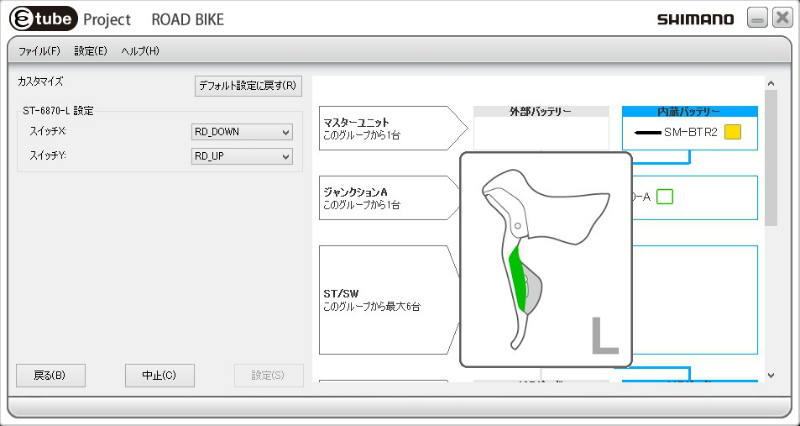Click デフォルト設定に戻す(R) button
The image size is (800, 426).
[x=248, y=86]
